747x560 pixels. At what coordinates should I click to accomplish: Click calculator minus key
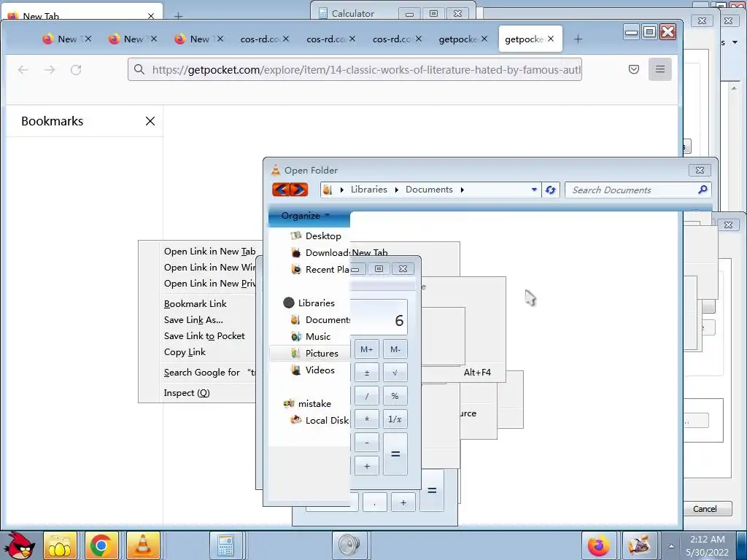[x=367, y=443]
